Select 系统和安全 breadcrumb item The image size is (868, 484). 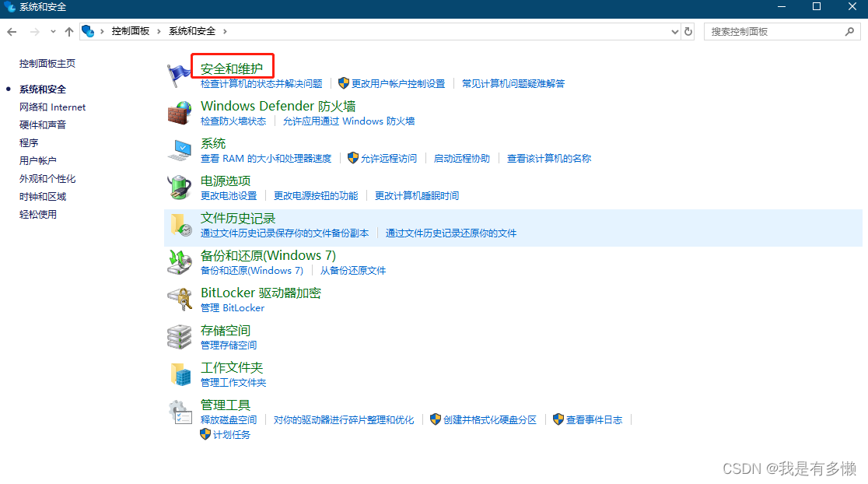coord(192,31)
